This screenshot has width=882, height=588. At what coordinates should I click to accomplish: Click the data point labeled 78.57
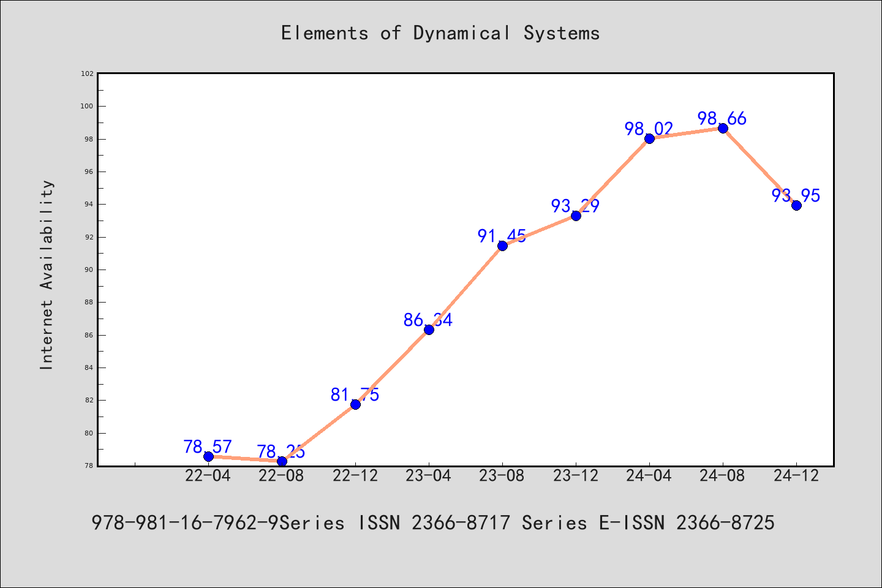(208, 456)
